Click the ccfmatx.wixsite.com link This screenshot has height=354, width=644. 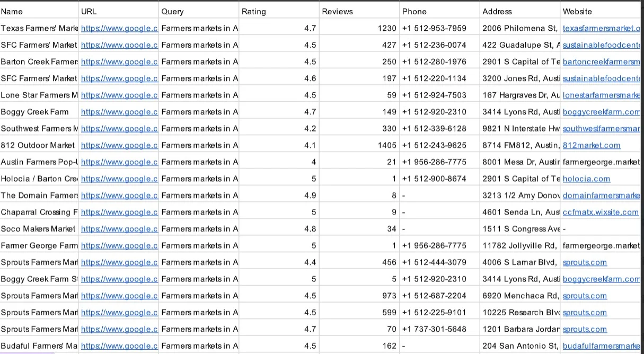tap(600, 212)
